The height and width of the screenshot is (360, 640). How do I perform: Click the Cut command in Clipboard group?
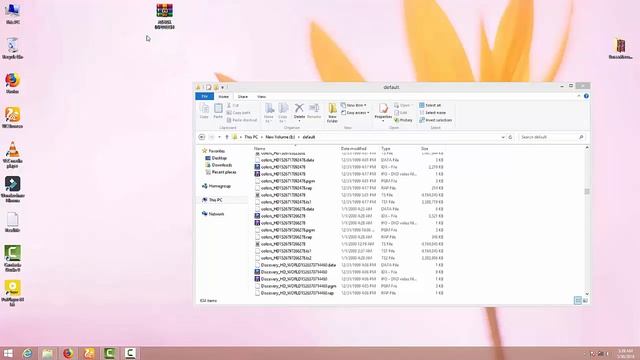coord(233,105)
